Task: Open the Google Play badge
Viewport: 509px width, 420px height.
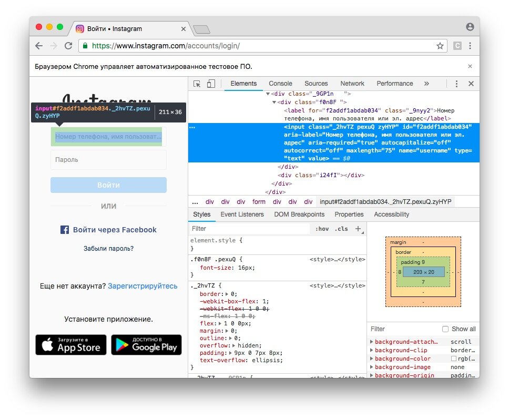Action: point(146,345)
